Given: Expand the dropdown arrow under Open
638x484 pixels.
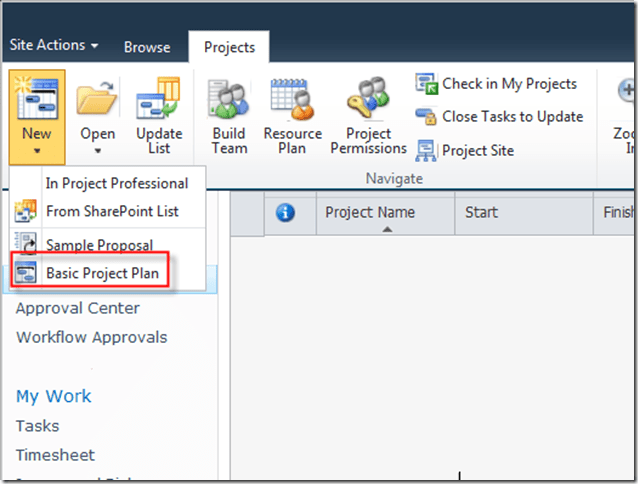Looking at the screenshot, I should pos(98,152).
